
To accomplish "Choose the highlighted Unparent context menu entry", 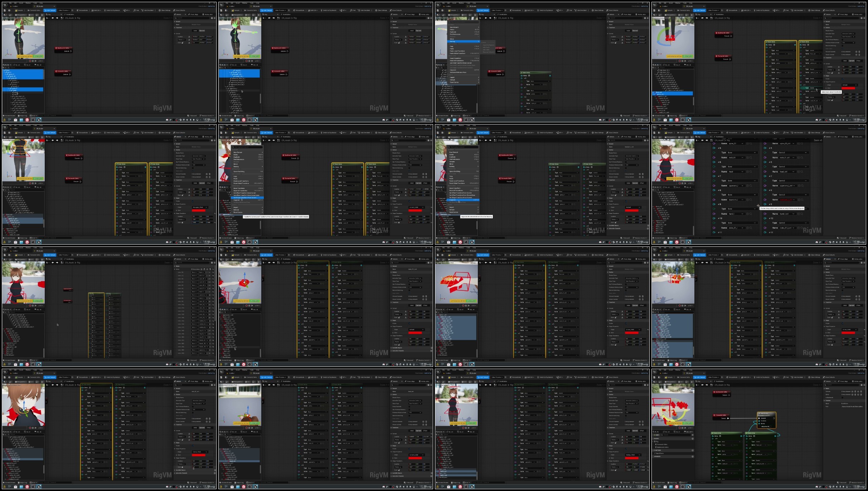I will pos(452,200).
